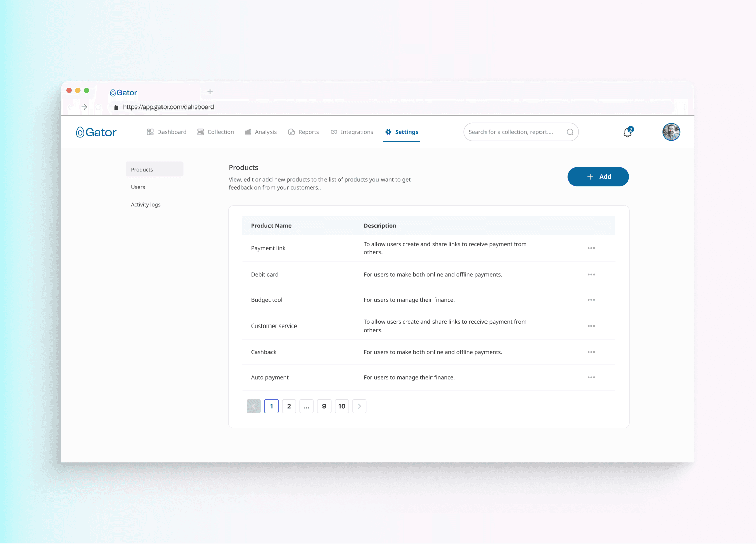Viewport: 756px width, 544px height.
Task: Click the notification bell icon
Action: 627,132
